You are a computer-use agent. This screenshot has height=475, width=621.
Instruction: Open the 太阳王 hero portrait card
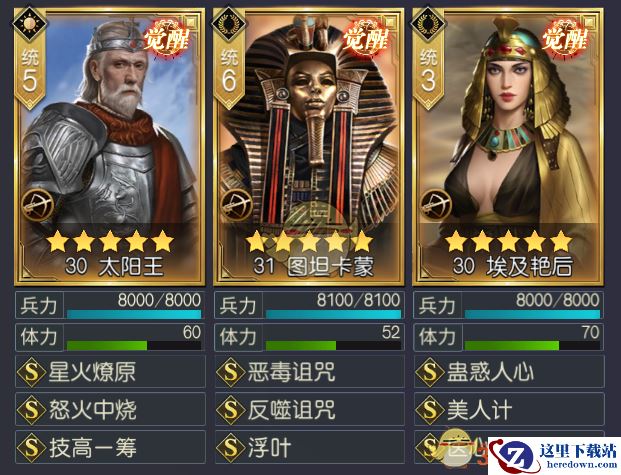[x=110, y=147]
